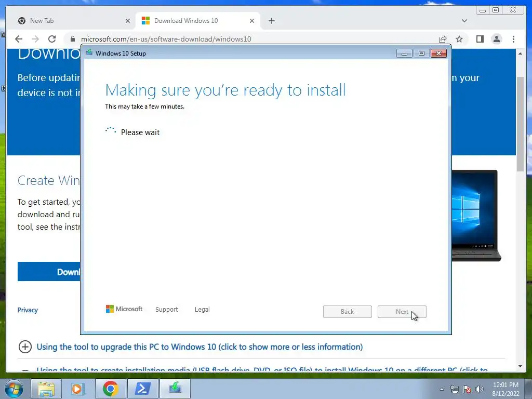Screen dimensions: 532x399
Task: Minimize the Windows 10 Setup window
Action: point(404,54)
